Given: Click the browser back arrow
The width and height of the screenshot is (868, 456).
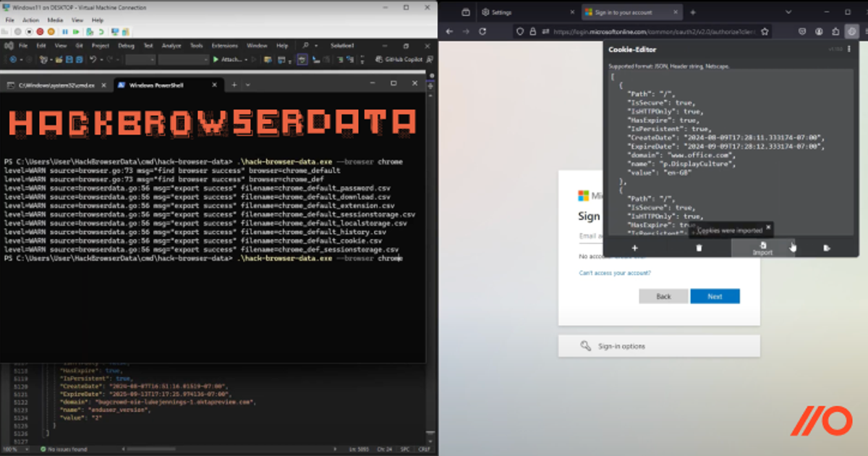Looking at the screenshot, I should [449, 32].
